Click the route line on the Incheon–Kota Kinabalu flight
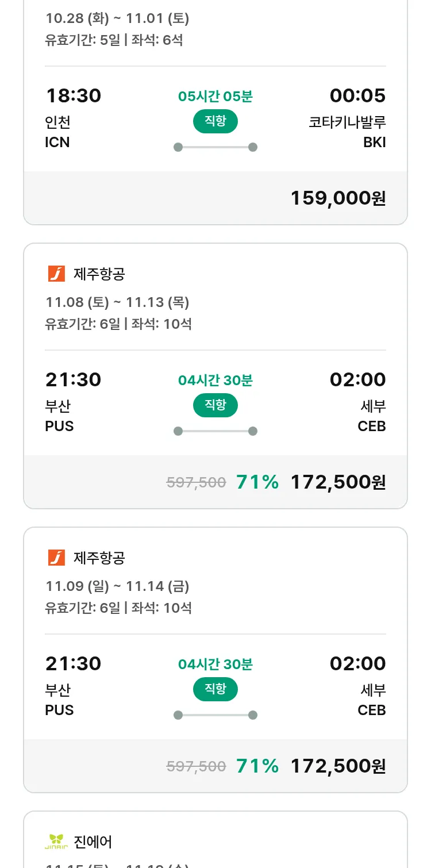Viewport: 431px width, 868px height. (x=215, y=147)
